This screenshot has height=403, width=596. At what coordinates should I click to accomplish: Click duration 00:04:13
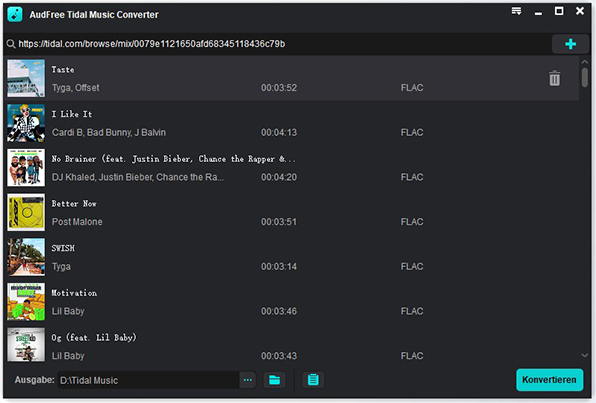[279, 132]
